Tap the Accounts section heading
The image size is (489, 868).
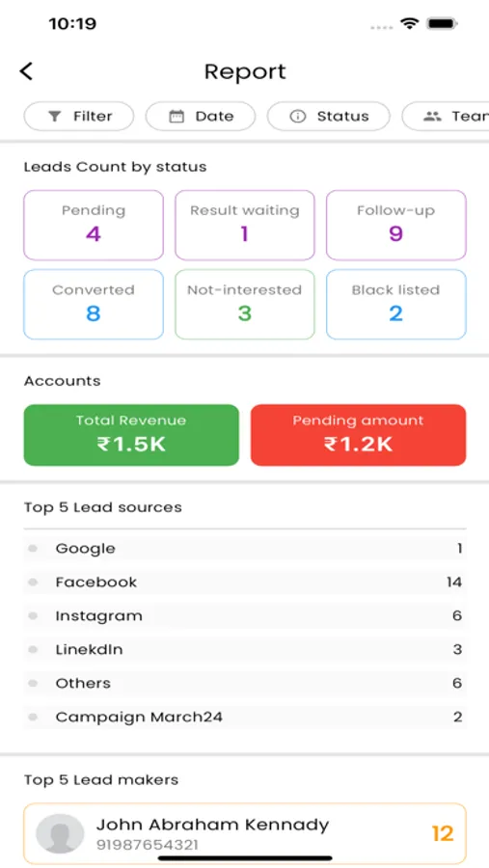click(62, 381)
